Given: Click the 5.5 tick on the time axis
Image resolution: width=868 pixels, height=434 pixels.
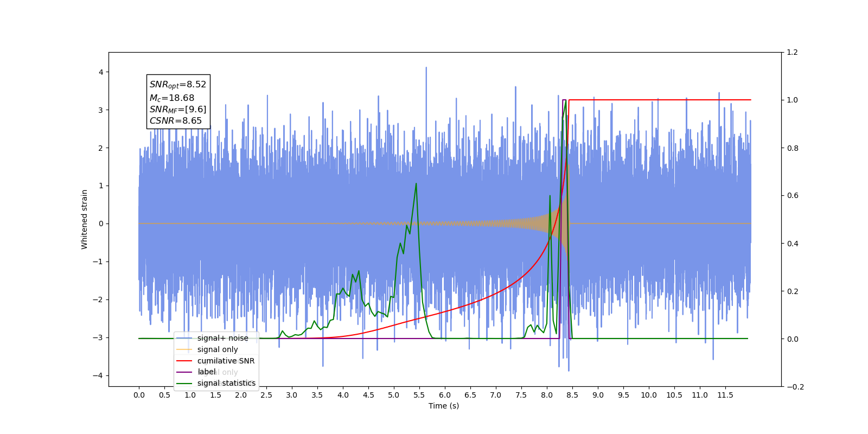Looking at the screenshot, I should click(x=419, y=395).
